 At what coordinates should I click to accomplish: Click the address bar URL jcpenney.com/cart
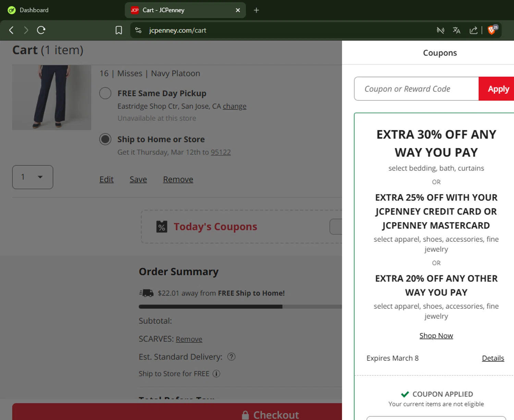pos(178,30)
